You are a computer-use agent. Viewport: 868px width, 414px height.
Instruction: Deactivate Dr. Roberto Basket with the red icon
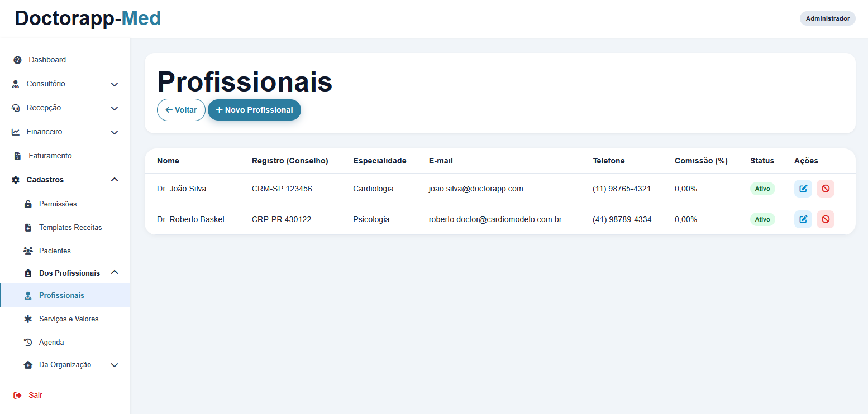pos(826,219)
